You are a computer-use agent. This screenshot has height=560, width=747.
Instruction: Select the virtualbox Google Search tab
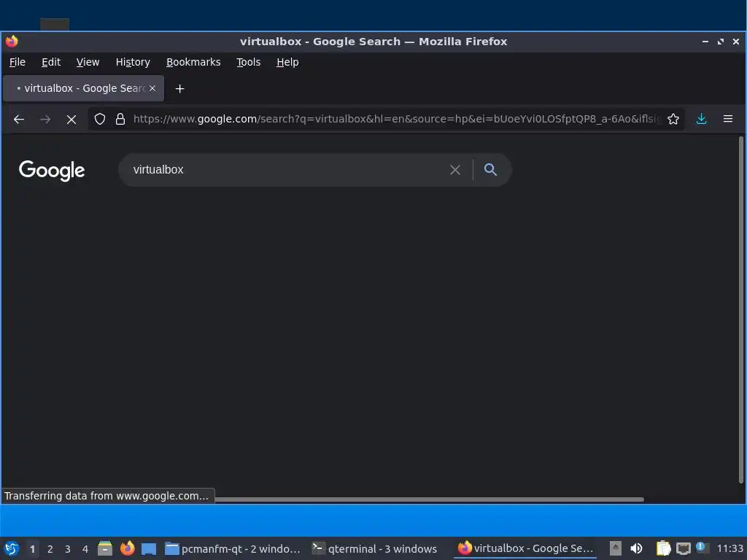coord(83,88)
